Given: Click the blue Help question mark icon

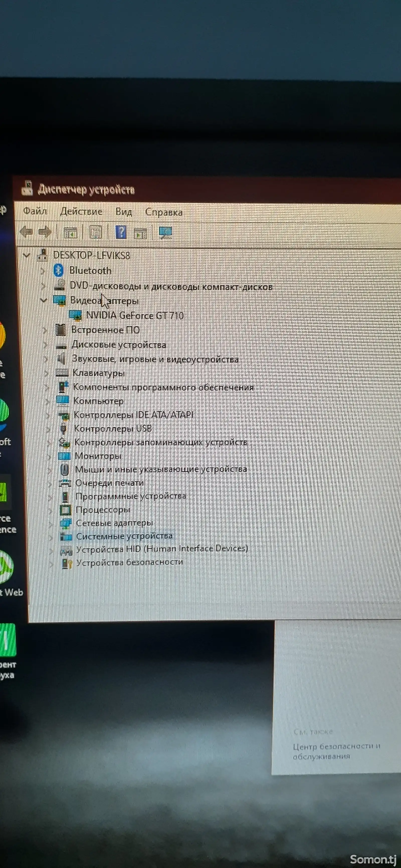Looking at the screenshot, I should 121,232.
